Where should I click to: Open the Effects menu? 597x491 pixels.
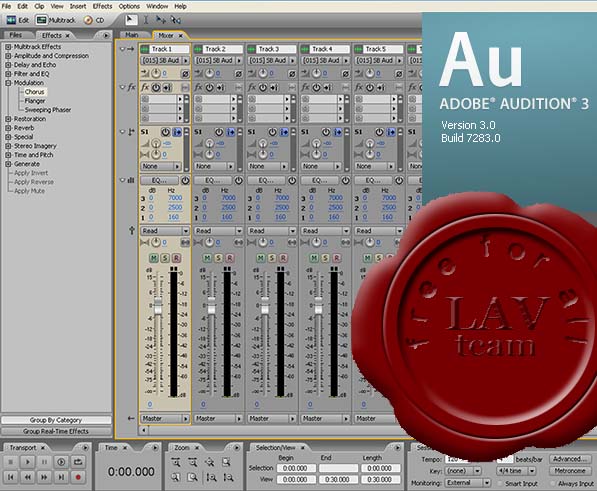click(102, 6)
